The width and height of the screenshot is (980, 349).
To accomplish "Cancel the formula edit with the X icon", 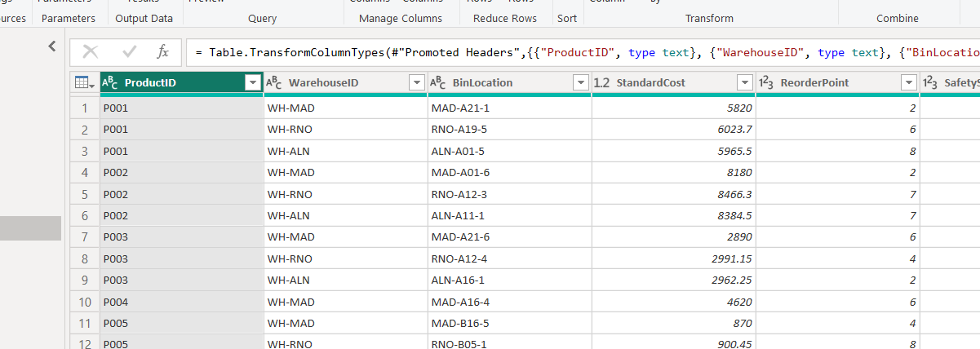I will coord(91,51).
